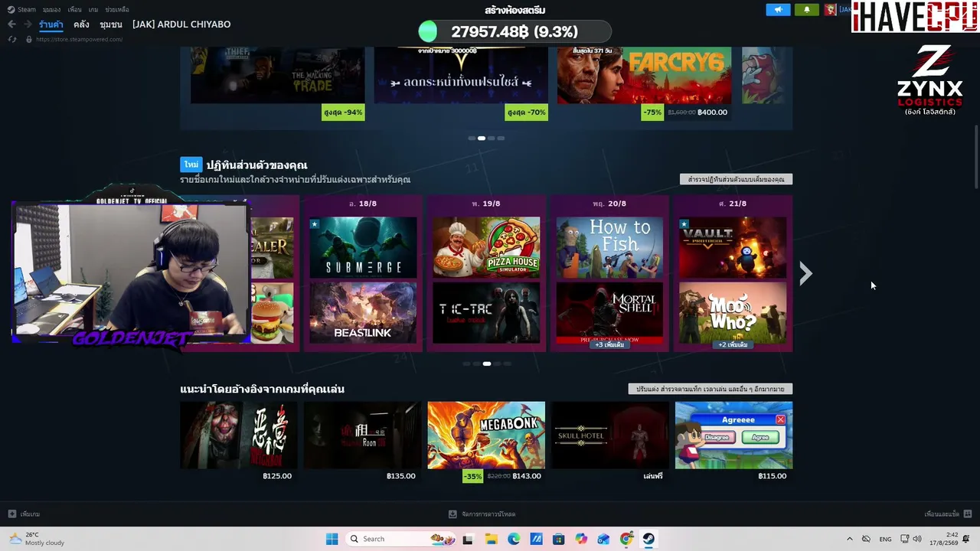Click the plus icon next to เพิ่มเกม

click(x=12, y=514)
